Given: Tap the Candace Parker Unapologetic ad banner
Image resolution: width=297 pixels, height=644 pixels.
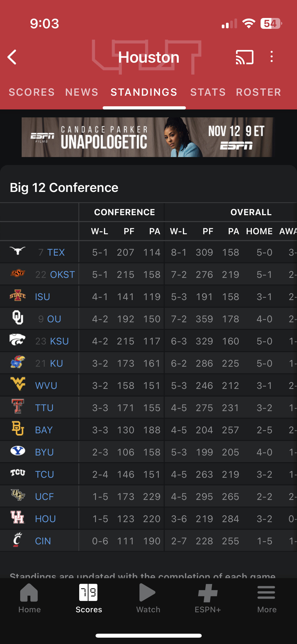Looking at the screenshot, I should (148, 137).
